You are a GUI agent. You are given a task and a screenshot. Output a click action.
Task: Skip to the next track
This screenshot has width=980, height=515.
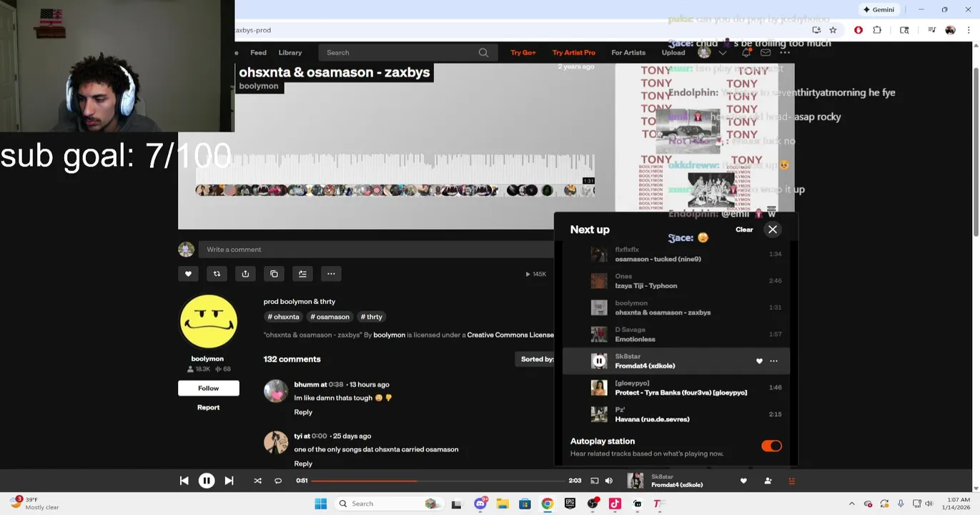(x=229, y=481)
